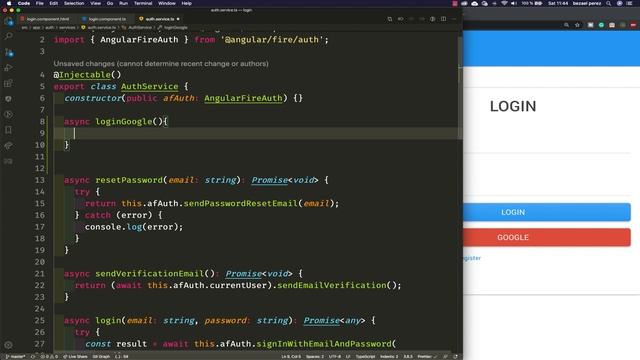Click the green circular browser extension icon
Screen dimensions: 640x360
point(601,25)
